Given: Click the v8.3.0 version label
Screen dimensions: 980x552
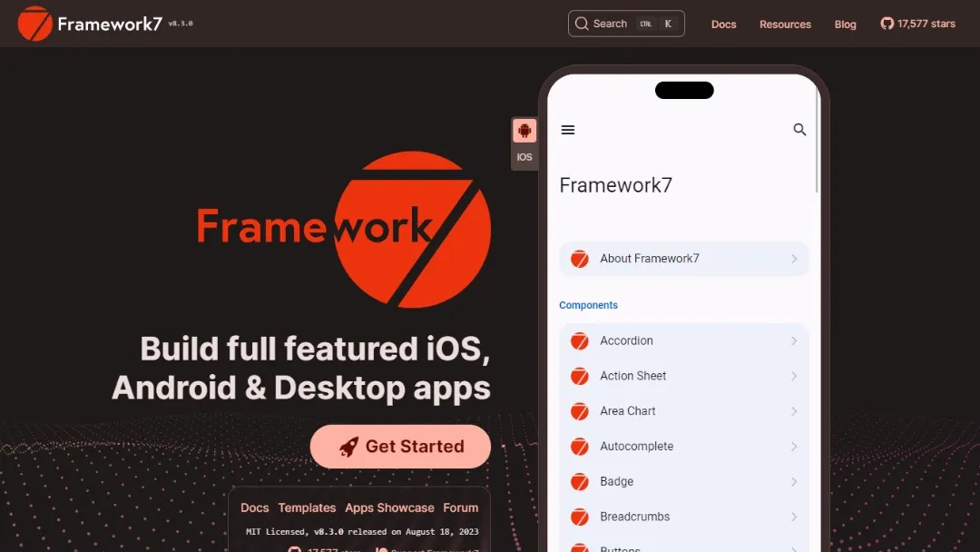Looking at the screenshot, I should coord(181,23).
